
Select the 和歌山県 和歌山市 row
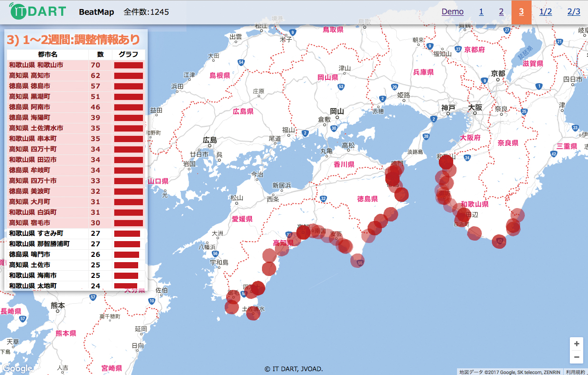pos(48,65)
